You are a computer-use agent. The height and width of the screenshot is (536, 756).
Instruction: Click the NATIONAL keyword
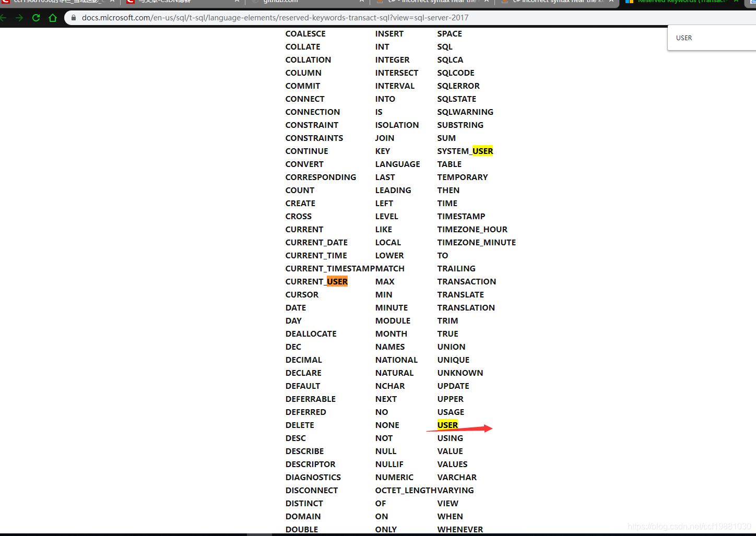click(x=396, y=360)
